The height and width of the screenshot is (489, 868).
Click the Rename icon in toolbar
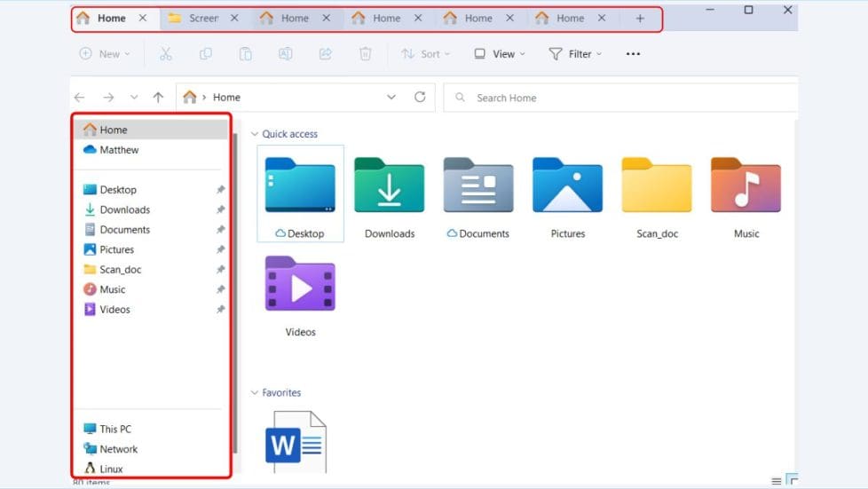point(285,54)
